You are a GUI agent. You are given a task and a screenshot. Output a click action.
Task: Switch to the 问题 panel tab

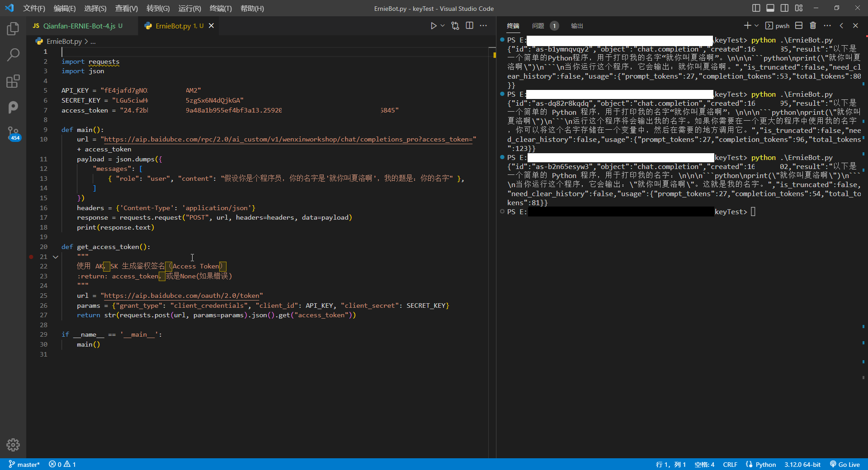point(538,26)
